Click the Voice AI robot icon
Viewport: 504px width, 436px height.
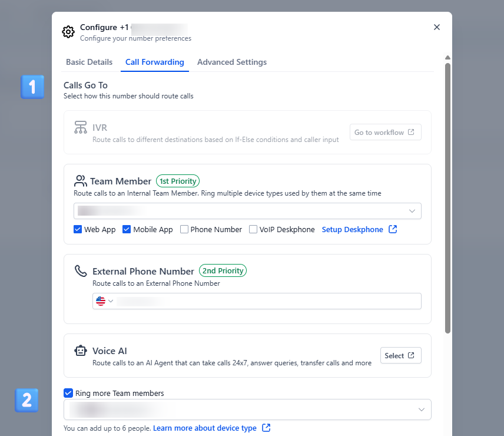tap(80, 351)
